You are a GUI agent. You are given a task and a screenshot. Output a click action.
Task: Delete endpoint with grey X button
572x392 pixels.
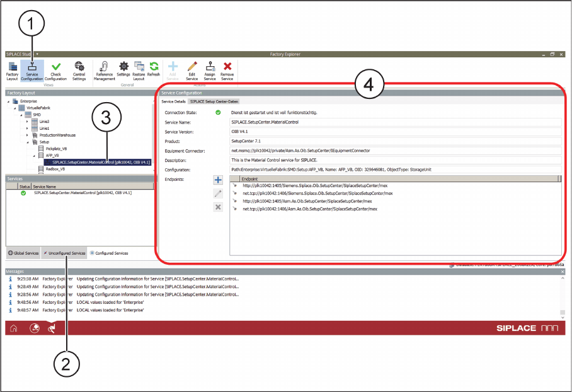[218, 207]
